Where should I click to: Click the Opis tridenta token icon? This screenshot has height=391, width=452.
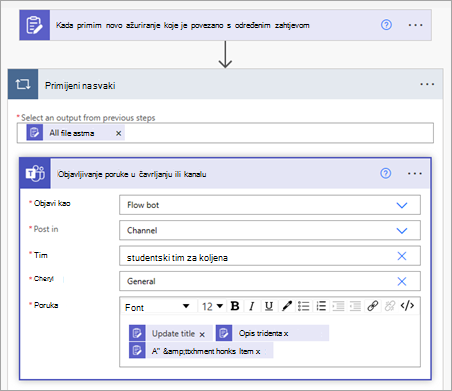[x=224, y=333]
